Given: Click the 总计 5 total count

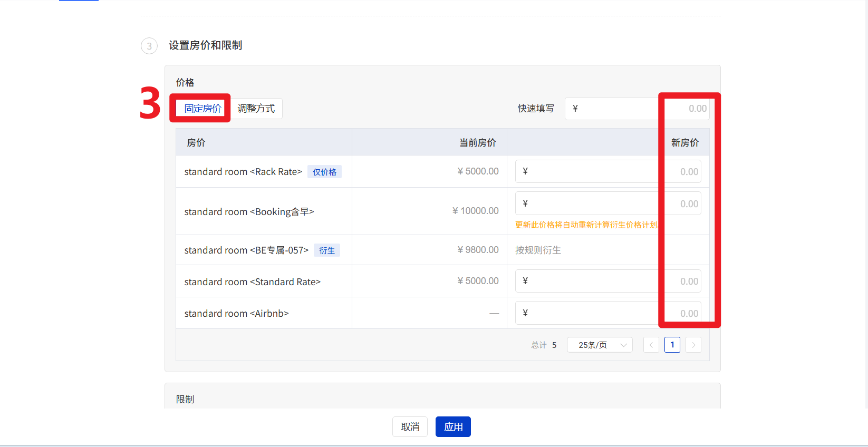Looking at the screenshot, I should point(544,345).
